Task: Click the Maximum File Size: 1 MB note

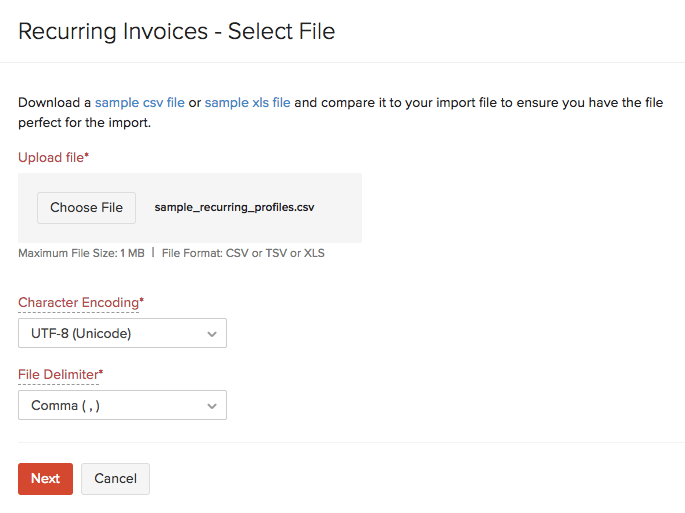Action: click(x=81, y=253)
